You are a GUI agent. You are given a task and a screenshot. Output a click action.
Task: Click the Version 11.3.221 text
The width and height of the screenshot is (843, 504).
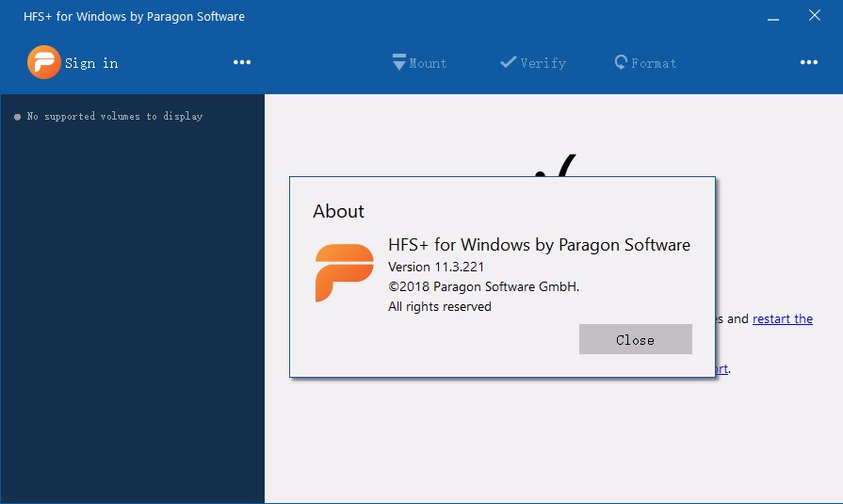[x=436, y=267]
